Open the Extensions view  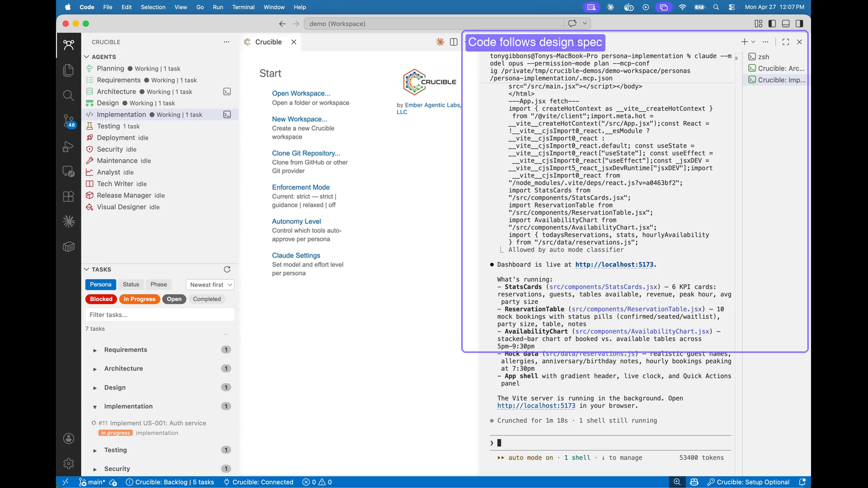point(68,196)
